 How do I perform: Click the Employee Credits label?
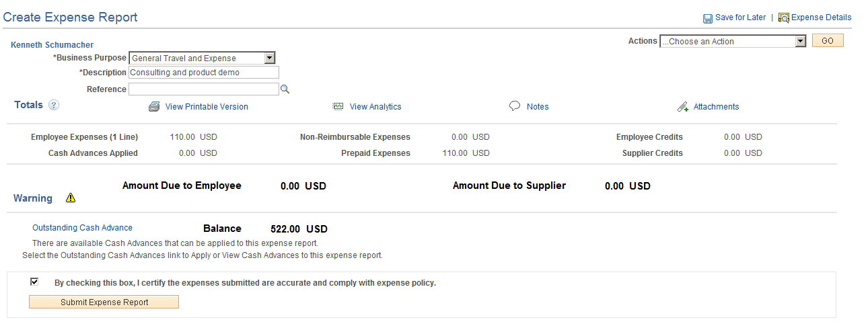pos(649,137)
